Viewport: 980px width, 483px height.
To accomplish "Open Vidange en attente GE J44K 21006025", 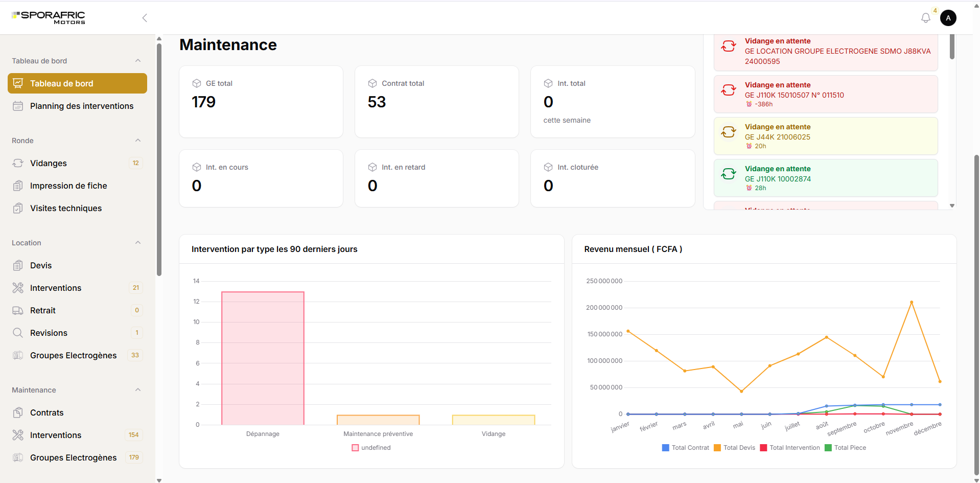I will [826, 136].
